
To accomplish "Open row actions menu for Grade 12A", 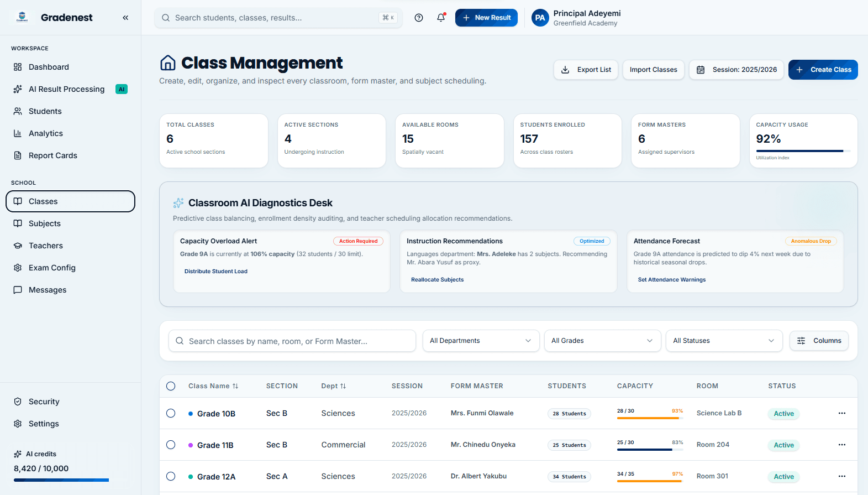I will pos(841,476).
